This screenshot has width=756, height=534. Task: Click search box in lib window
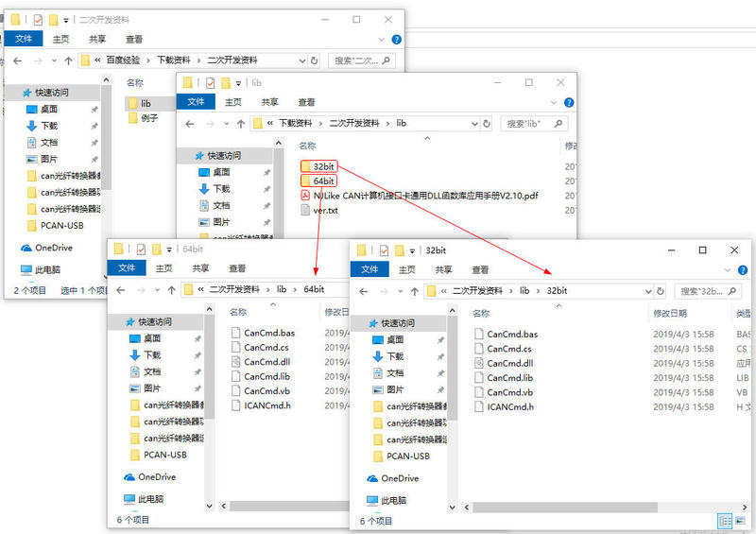click(534, 124)
